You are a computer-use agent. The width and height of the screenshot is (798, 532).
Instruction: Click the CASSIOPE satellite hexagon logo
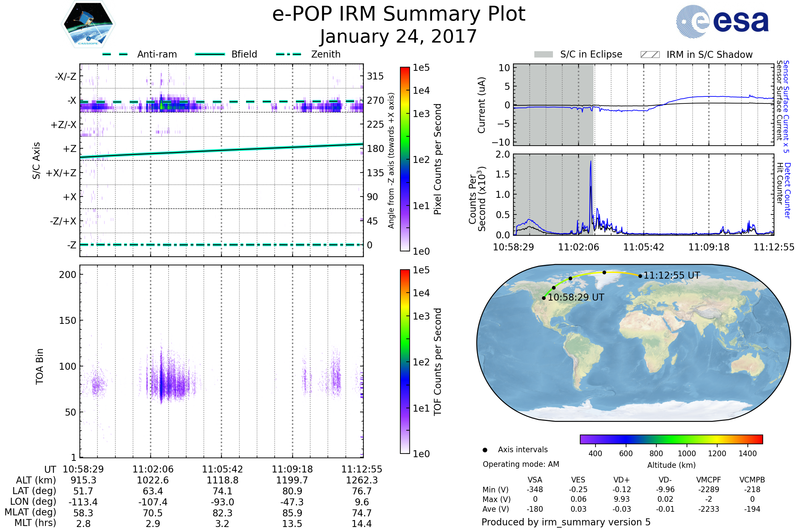click(x=88, y=24)
